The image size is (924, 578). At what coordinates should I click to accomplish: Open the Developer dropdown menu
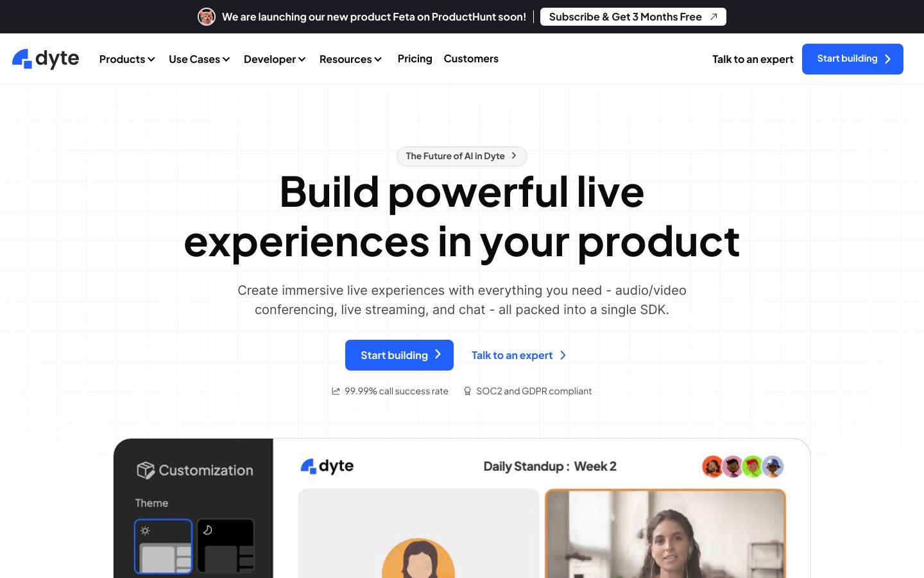pos(275,59)
